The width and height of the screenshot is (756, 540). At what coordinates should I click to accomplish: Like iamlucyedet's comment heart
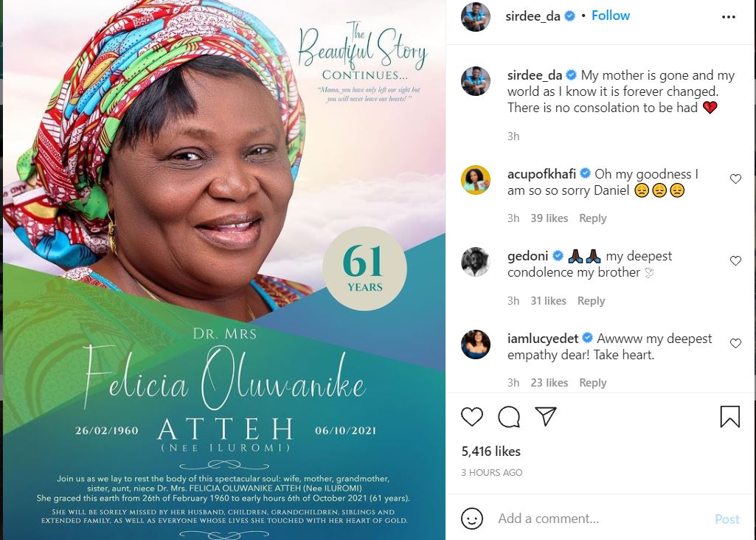[x=735, y=343]
